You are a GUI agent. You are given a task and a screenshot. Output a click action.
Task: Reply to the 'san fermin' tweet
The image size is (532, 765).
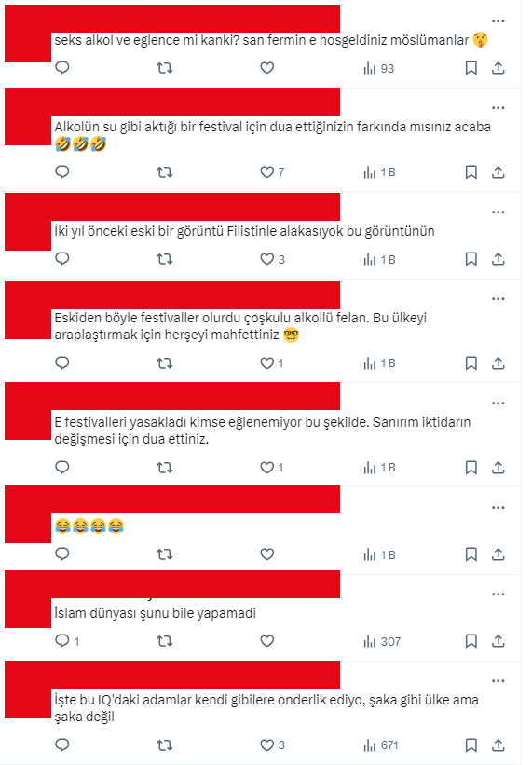pos(62,68)
